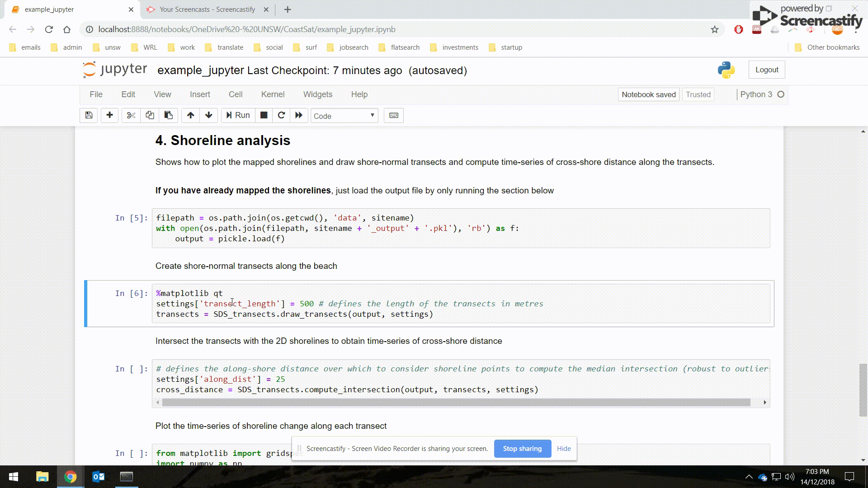Click the move cell up icon

[190, 115]
